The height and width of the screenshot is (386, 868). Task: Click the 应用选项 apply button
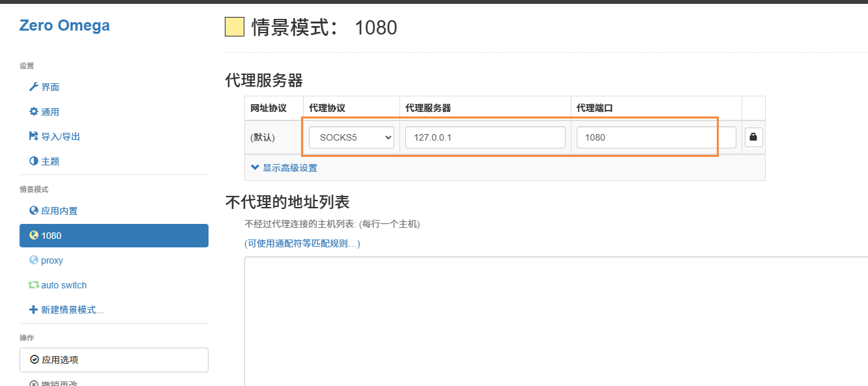tap(113, 359)
